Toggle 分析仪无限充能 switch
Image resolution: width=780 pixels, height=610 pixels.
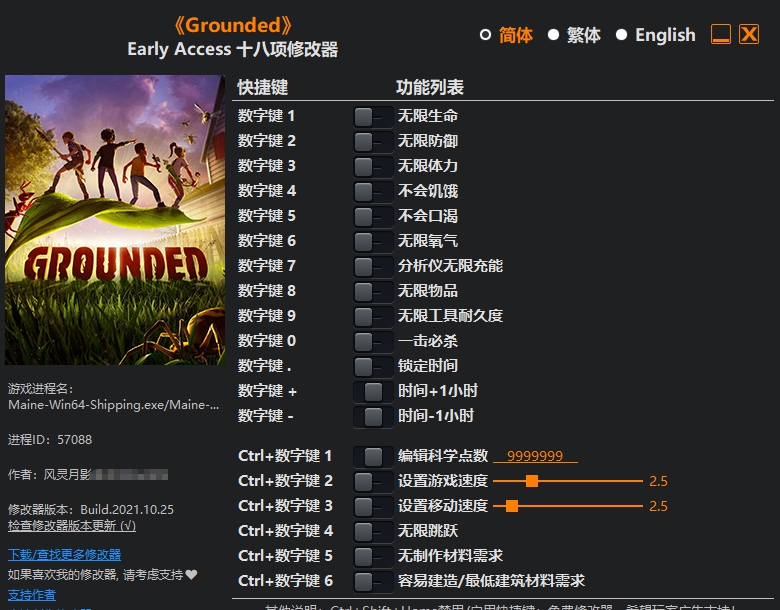click(373, 266)
